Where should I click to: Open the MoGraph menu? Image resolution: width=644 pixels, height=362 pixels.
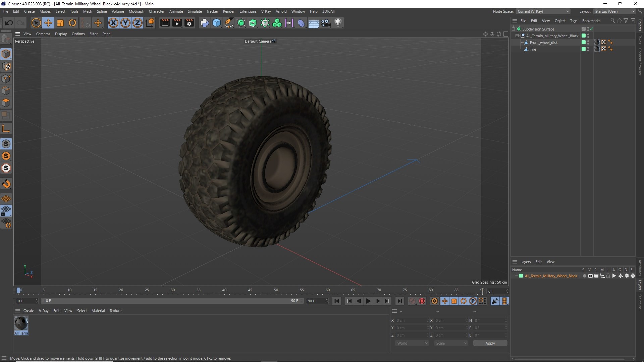tap(136, 11)
